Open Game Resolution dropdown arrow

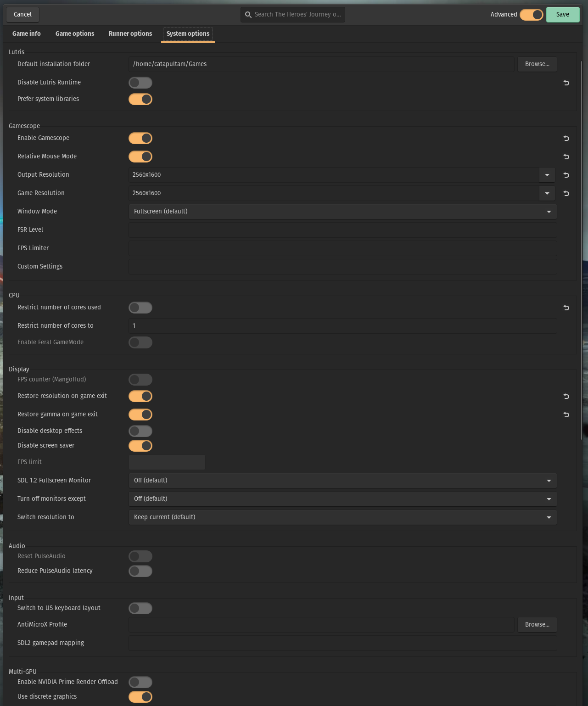[x=547, y=193]
